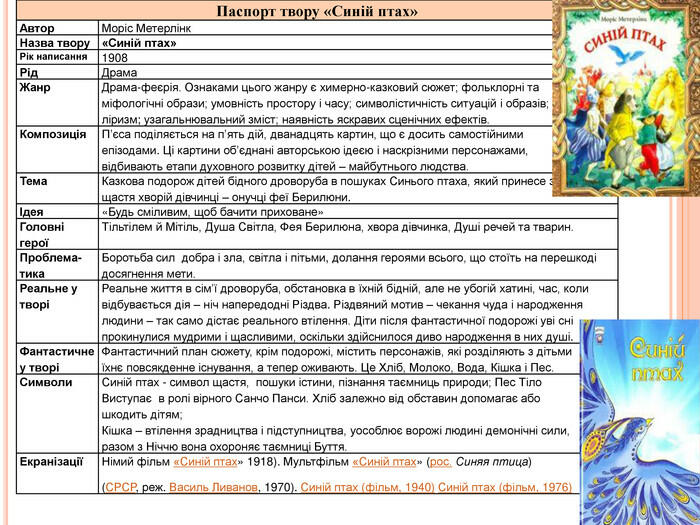The height and width of the screenshot is (525, 700).
Task: Click the «Назва твору» row label
Action: [55, 43]
